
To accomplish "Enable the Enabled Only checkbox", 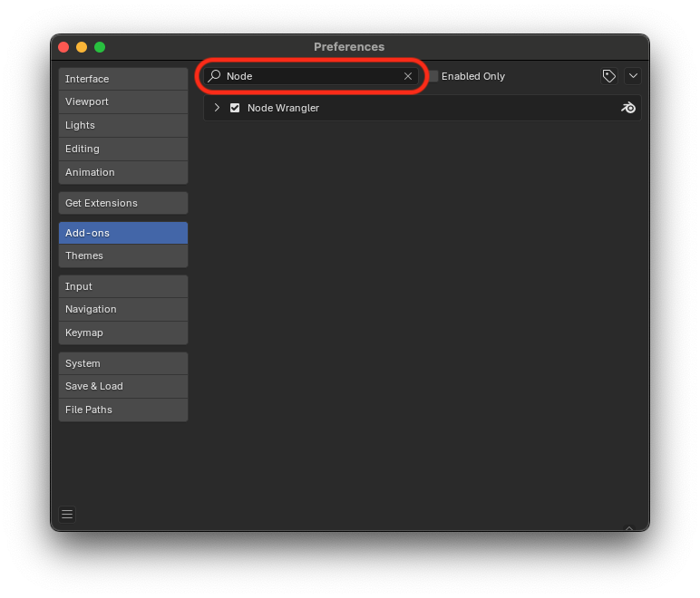I will click(x=433, y=76).
